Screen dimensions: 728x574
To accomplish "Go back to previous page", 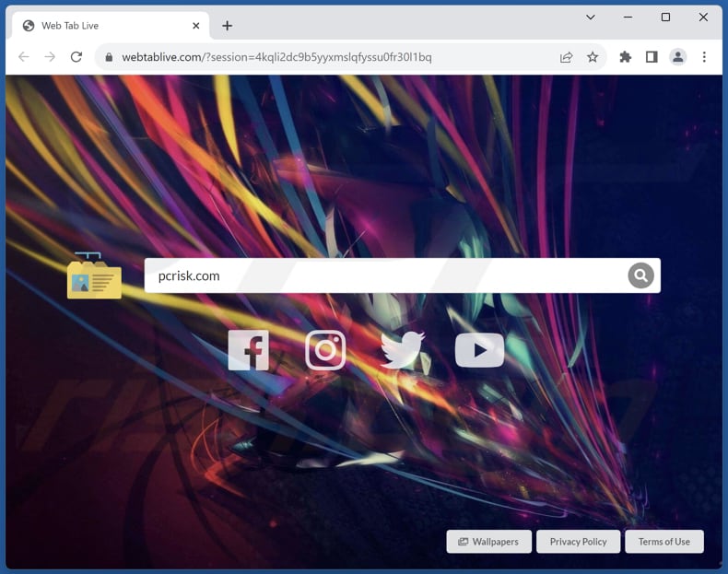I will coord(24,57).
